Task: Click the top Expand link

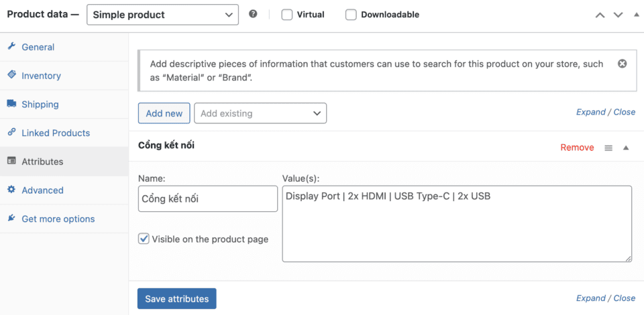Action: [590, 112]
